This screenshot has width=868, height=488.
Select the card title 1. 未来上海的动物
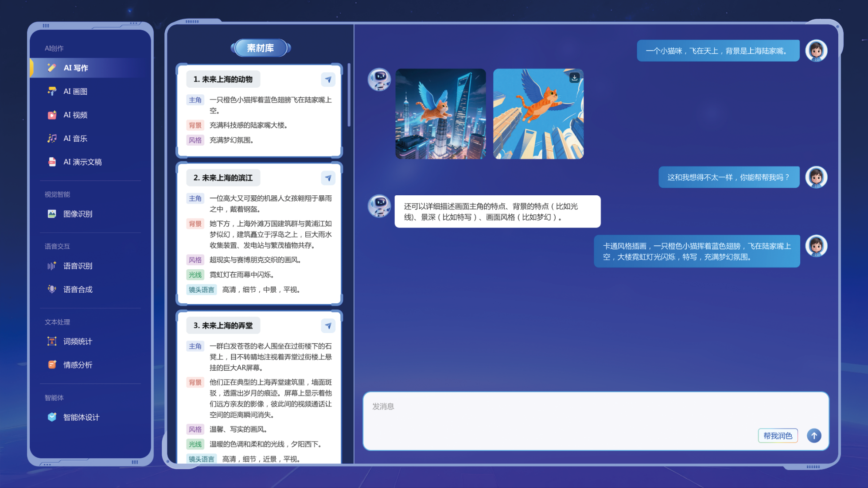click(x=223, y=79)
